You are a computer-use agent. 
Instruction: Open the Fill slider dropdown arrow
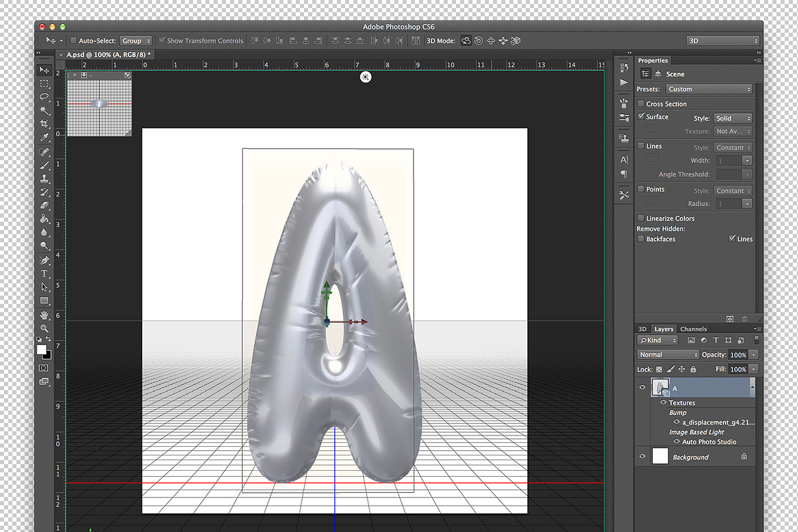(x=753, y=369)
